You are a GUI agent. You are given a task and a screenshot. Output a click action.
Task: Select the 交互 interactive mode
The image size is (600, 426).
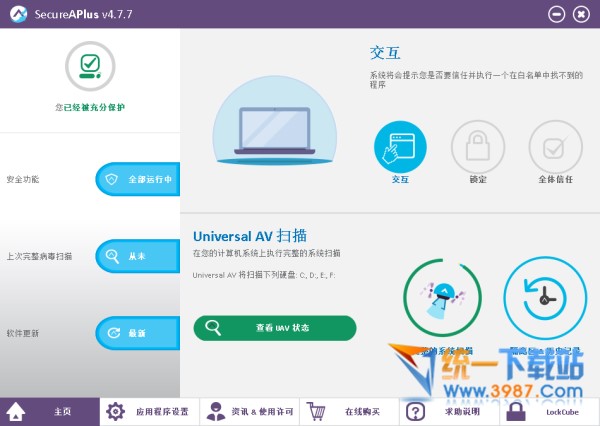click(400, 148)
